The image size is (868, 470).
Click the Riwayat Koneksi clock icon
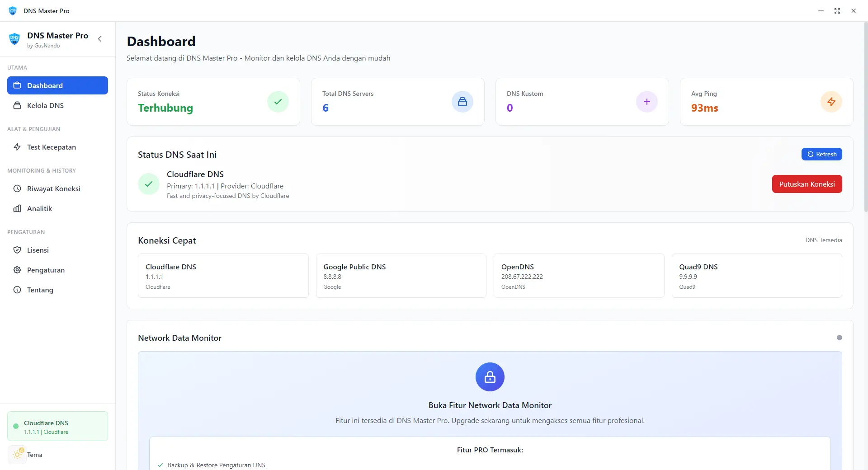coord(17,188)
